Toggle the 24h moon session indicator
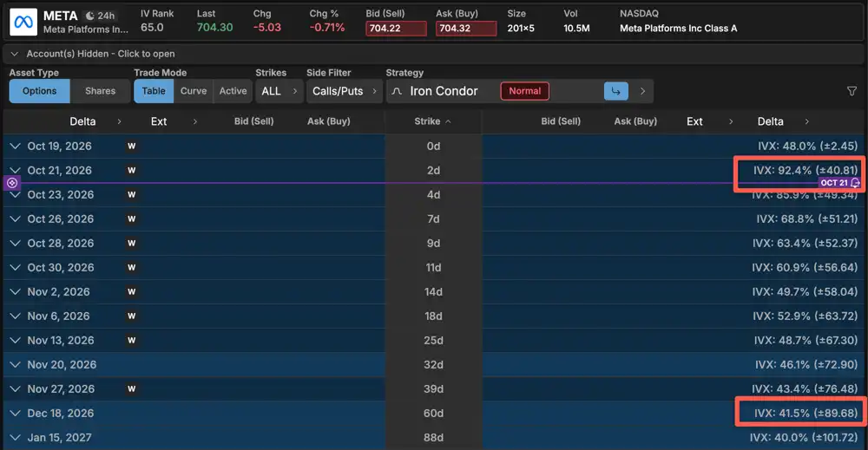Image resolution: width=868 pixels, height=450 pixels. tap(100, 16)
